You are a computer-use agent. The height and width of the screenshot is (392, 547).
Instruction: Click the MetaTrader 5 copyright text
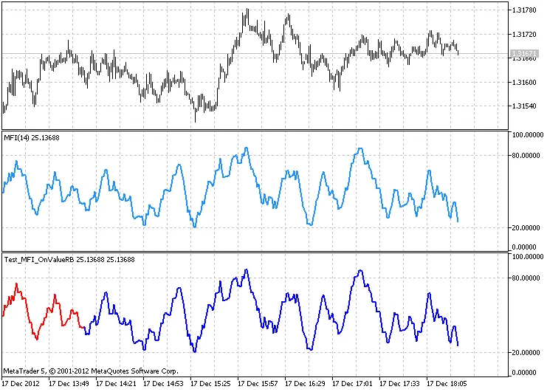pyautogui.click(x=90, y=371)
